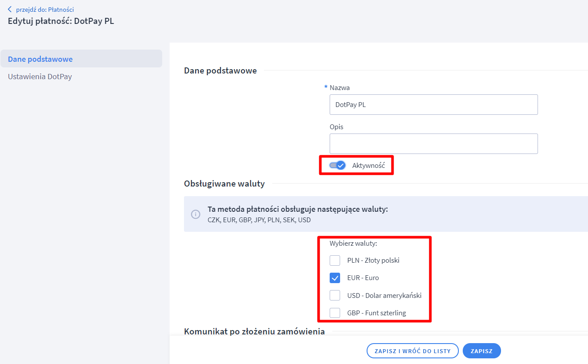This screenshot has height=364, width=588.
Task: Go back via przejdź do: Płatności link
Action: [45, 9]
